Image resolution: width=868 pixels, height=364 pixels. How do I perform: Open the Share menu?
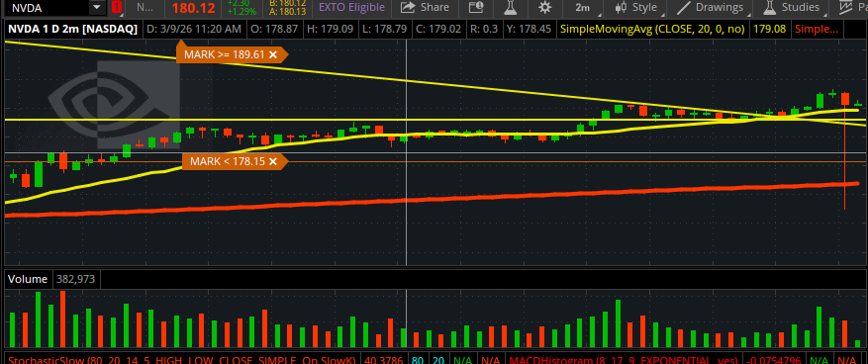pyautogui.click(x=426, y=7)
